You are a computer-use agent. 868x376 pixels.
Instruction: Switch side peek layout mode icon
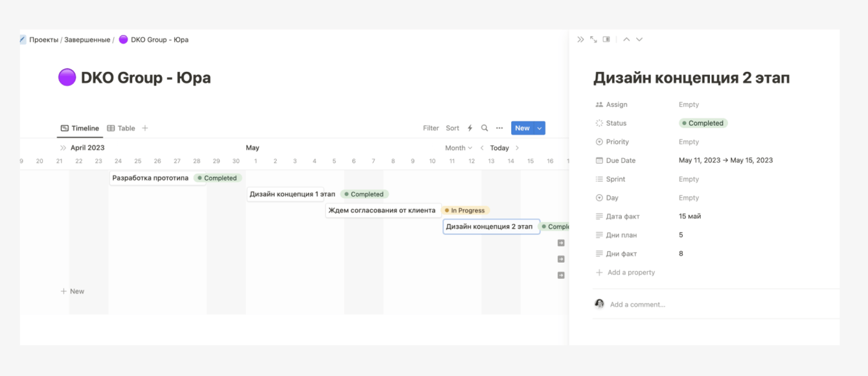(606, 39)
